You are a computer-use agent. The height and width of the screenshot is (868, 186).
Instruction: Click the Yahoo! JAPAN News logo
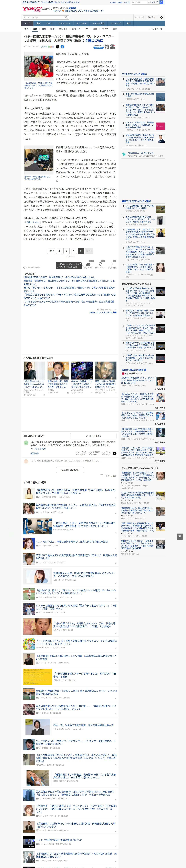[x=37, y=9]
